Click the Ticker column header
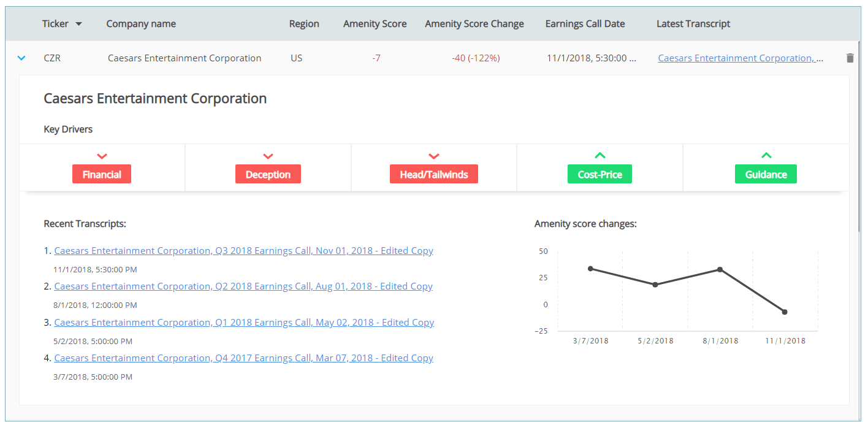Viewport: 868px width, 422px height. 55,24
